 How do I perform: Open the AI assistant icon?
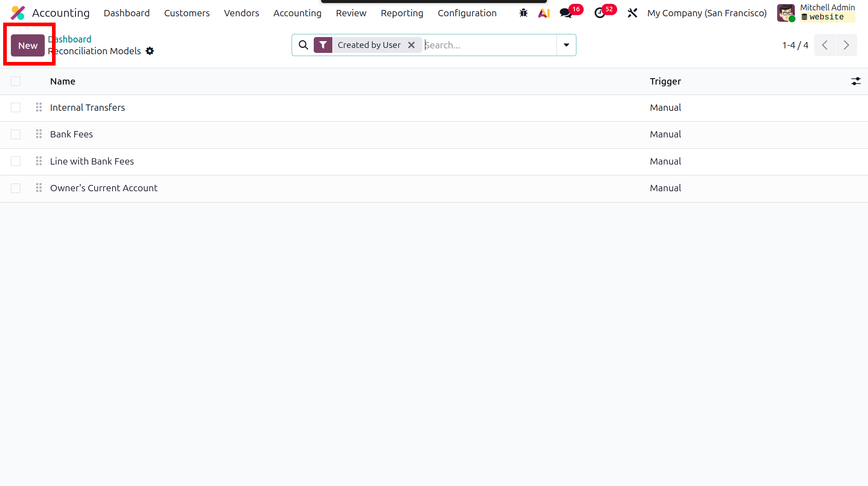[544, 13]
